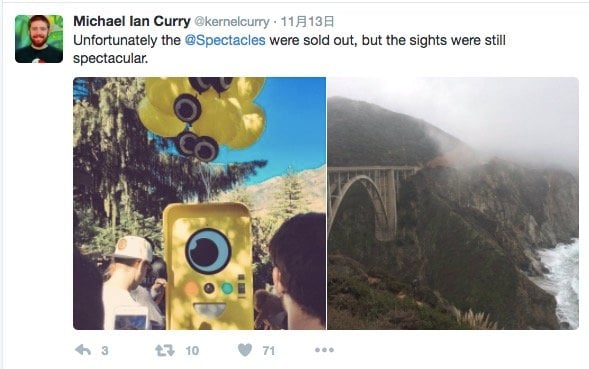Screen dimensions: 589x369
Task: Click the reply count 3
Action: pos(105,351)
